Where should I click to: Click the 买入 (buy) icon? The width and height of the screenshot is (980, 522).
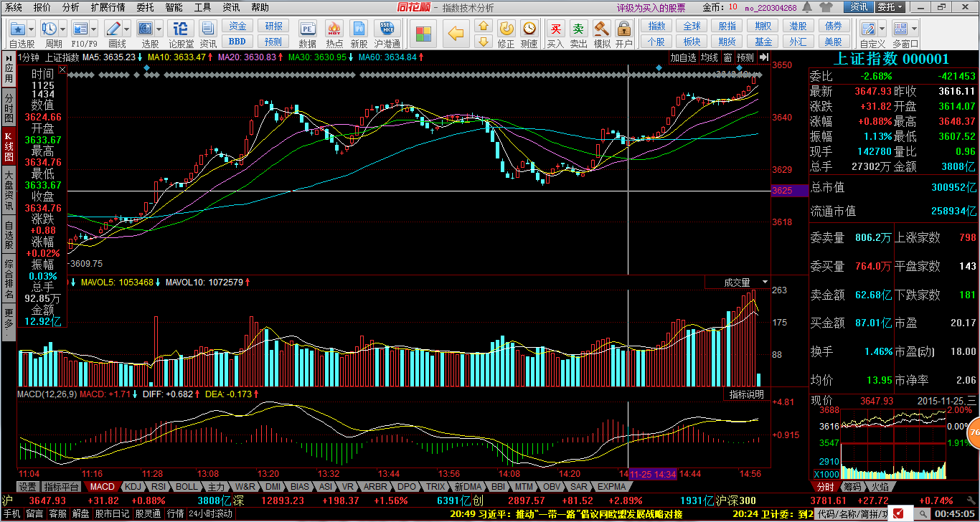pos(555,30)
